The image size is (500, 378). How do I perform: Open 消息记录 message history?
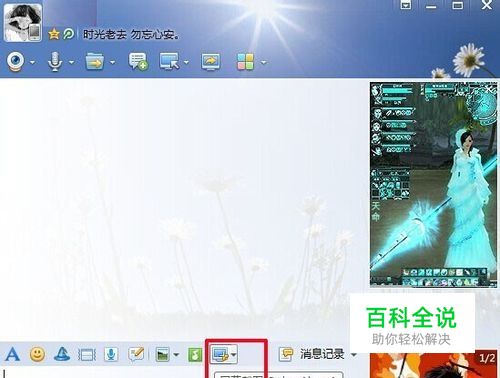312,354
